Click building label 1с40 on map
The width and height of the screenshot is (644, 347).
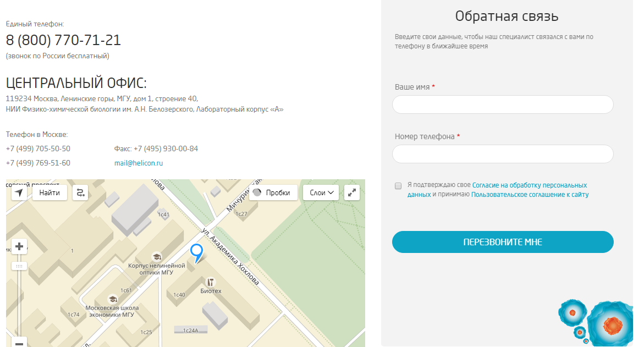[x=179, y=295]
